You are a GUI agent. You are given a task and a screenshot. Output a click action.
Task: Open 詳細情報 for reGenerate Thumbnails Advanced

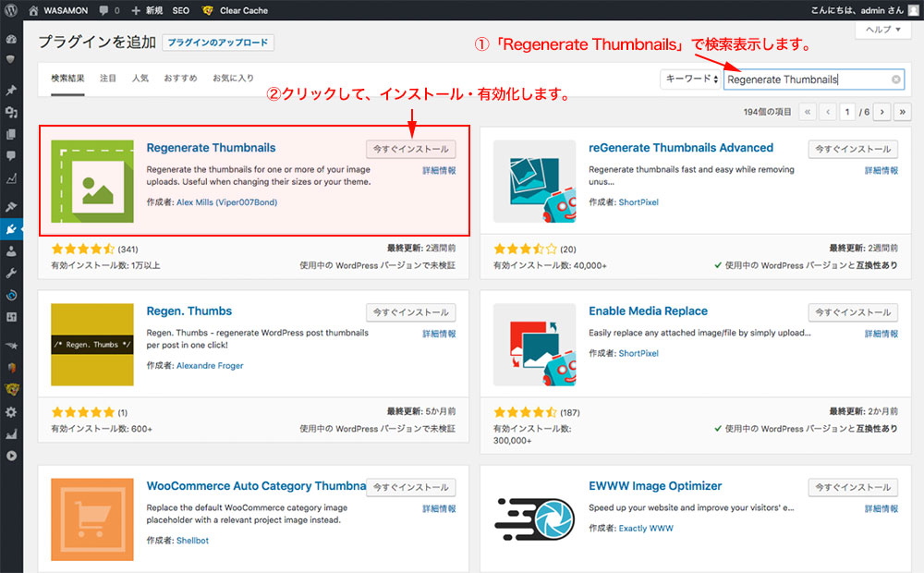(x=881, y=170)
